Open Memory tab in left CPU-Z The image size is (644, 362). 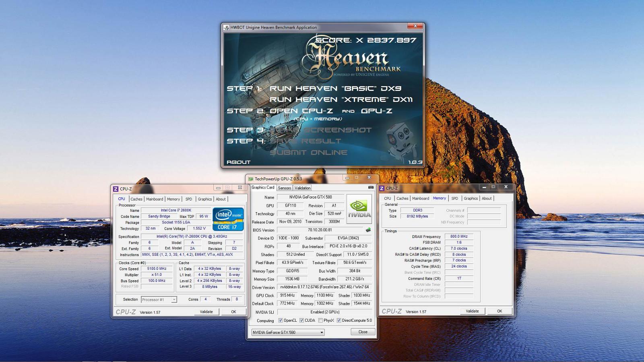click(x=173, y=199)
